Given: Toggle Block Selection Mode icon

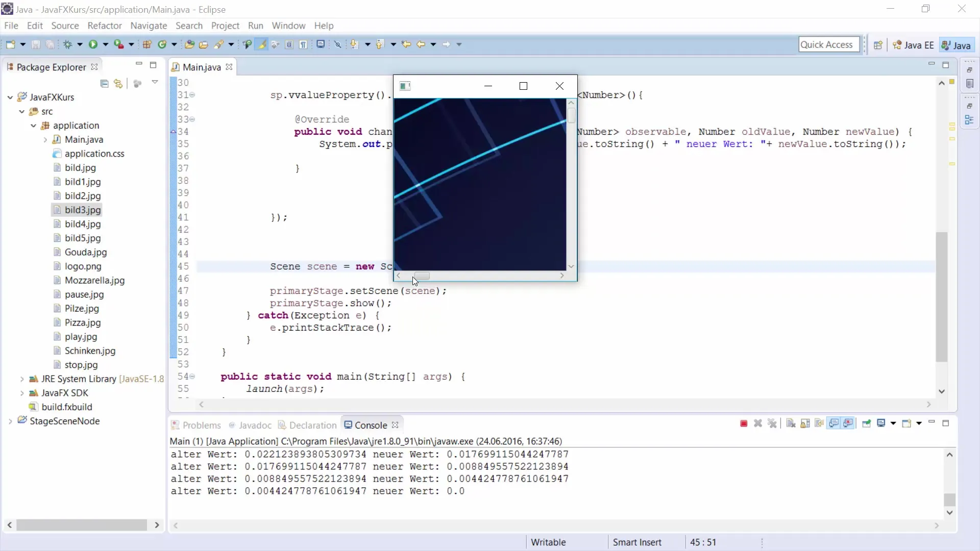Looking at the screenshot, I should click(289, 44).
